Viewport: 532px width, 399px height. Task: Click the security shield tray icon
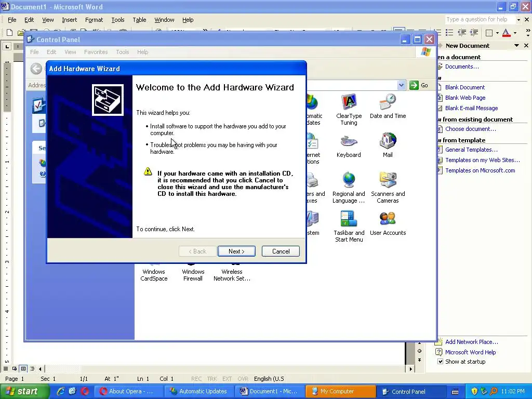[474, 391]
